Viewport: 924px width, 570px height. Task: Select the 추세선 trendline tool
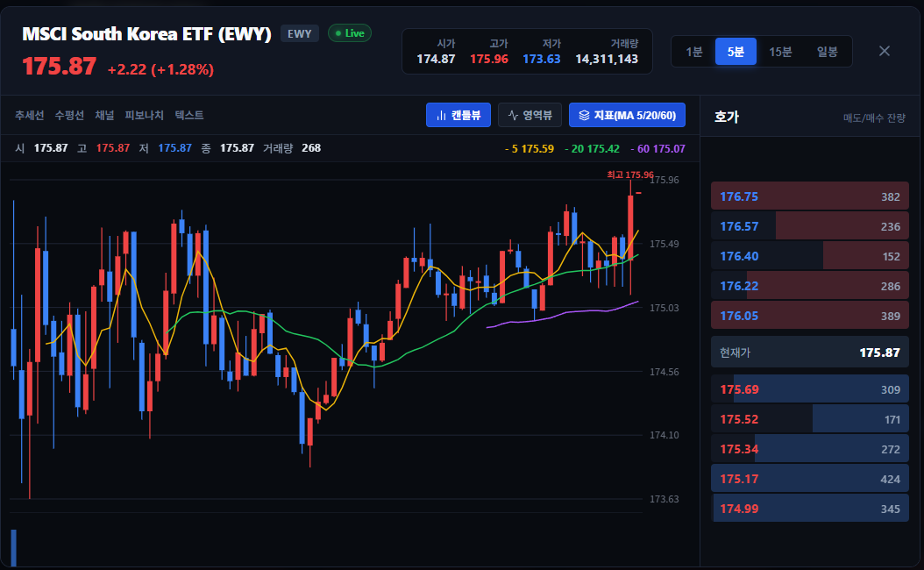click(30, 115)
